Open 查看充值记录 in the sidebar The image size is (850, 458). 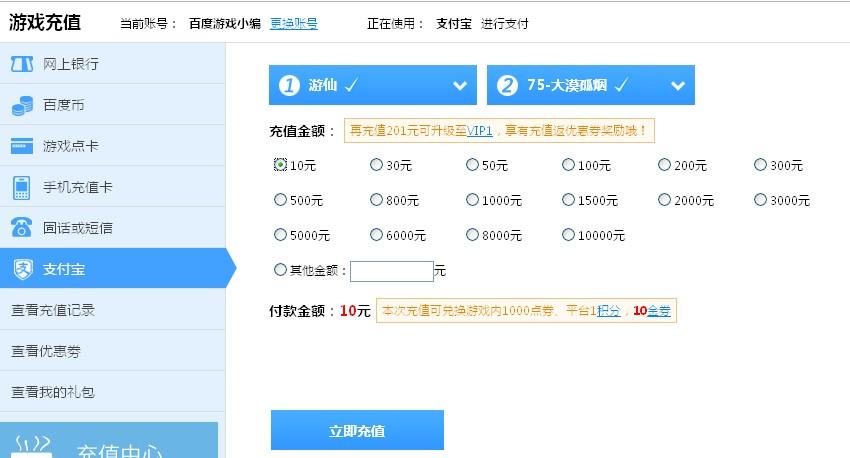pos(112,309)
